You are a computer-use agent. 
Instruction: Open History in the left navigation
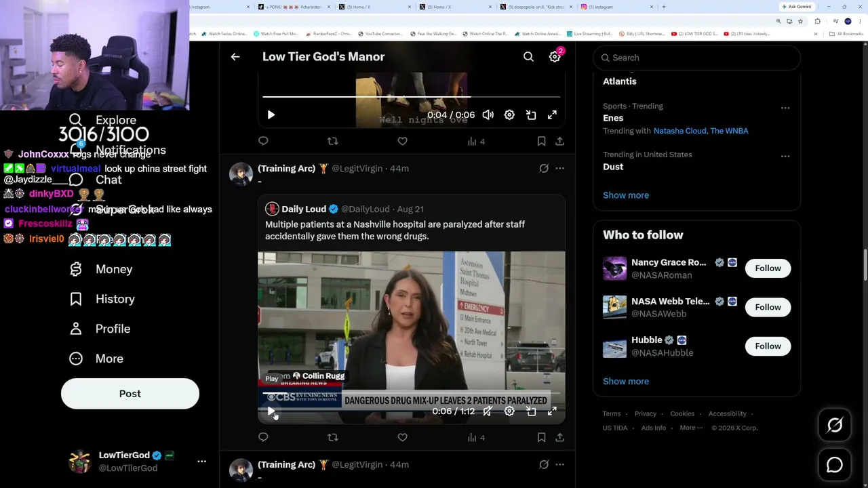point(102,299)
